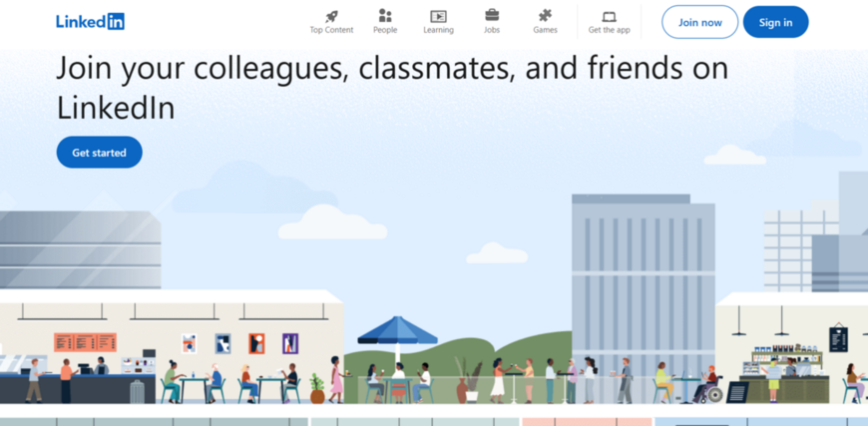
Task: Go to the People label
Action: pos(385,30)
